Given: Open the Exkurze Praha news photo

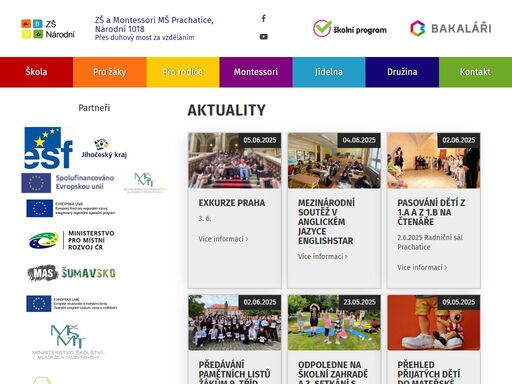Looking at the screenshot, I should click(x=235, y=161).
